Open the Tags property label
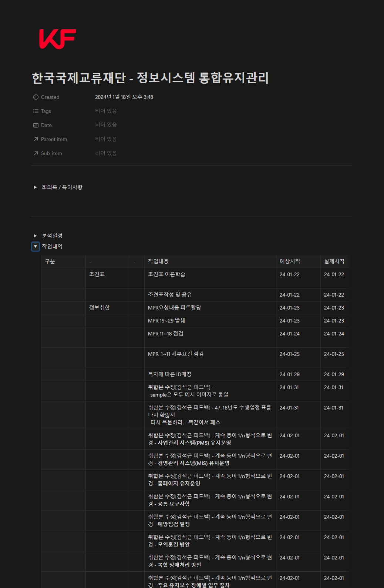Image resolution: width=384 pixels, height=588 pixels. click(x=46, y=111)
